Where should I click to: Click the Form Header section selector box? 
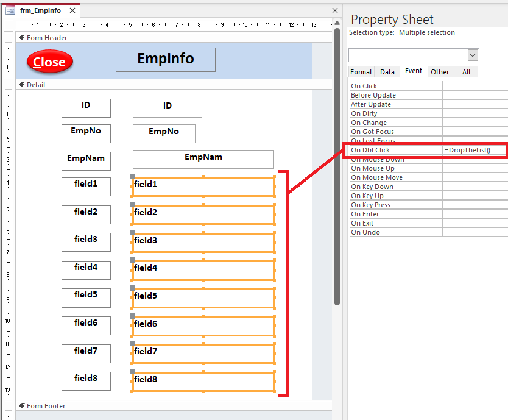click(x=9, y=37)
